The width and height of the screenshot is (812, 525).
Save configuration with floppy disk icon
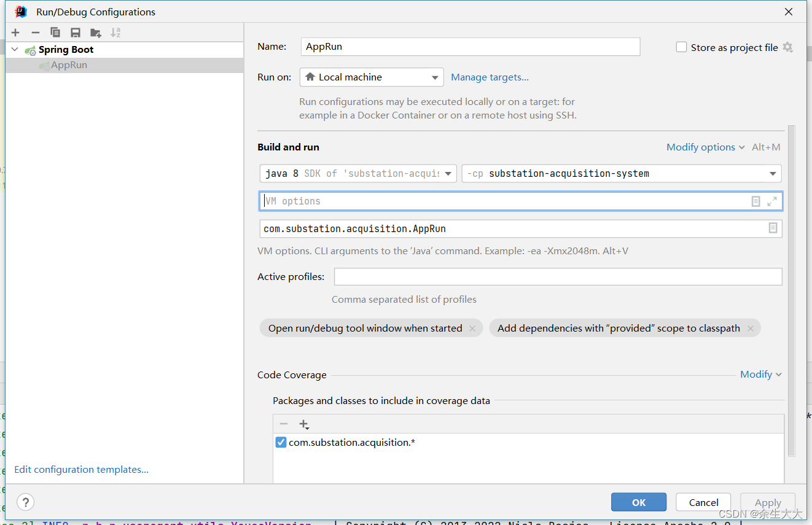click(76, 33)
